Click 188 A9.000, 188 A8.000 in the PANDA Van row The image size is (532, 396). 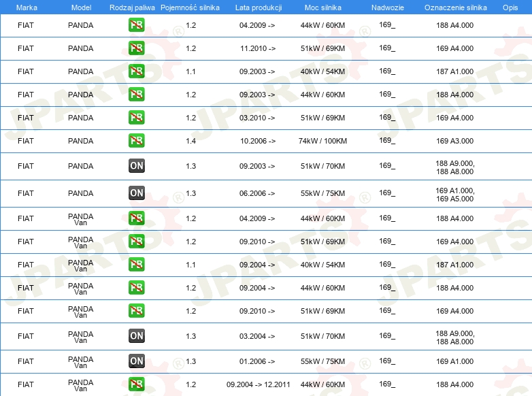tap(454, 337)
